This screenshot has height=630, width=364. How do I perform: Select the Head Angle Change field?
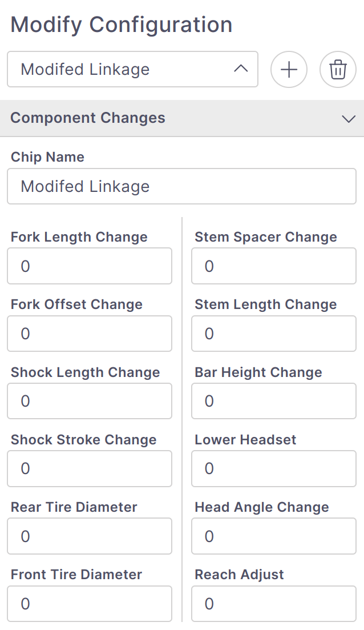click(273, 536)
